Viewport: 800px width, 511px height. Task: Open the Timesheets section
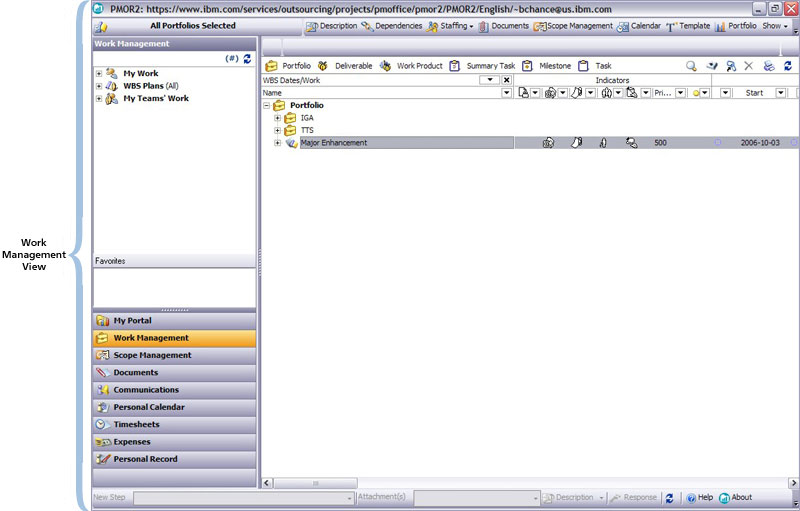174,425
